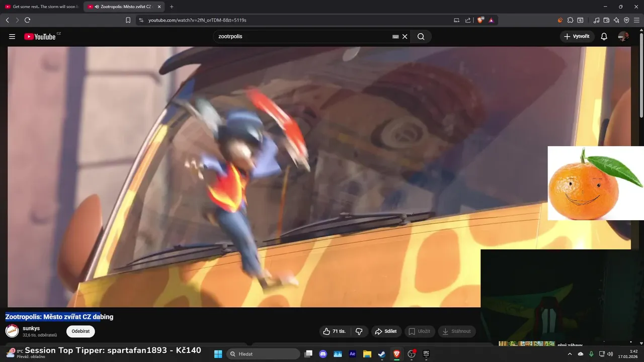Open the browser main menu hamburger
Viewport: 644px width, 362px height.
coord(636,20)
